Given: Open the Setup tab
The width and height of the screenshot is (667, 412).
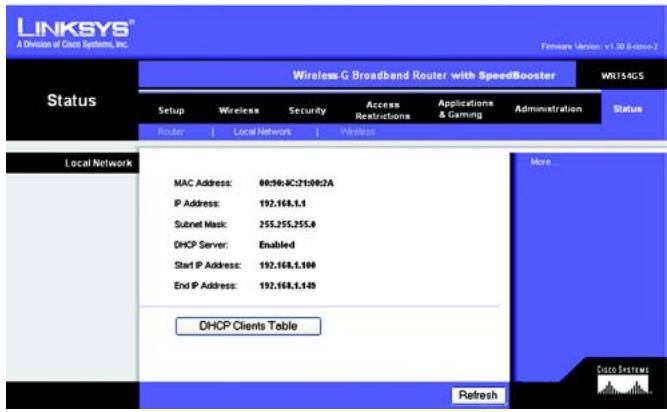Looking at the screenshot, I should point(171,111).
